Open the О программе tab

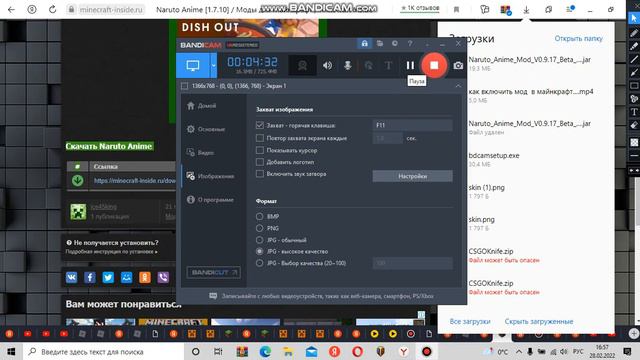click(210, 200)
